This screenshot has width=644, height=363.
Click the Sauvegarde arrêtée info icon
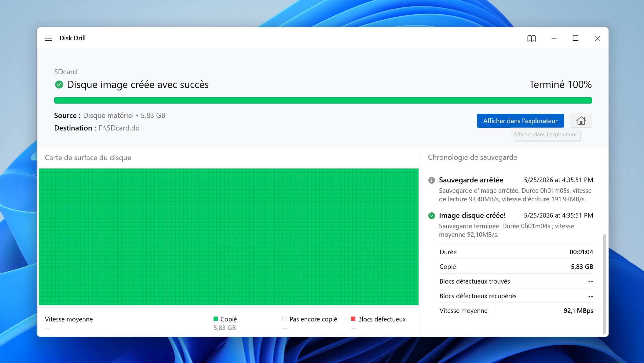tap(431, 180)
